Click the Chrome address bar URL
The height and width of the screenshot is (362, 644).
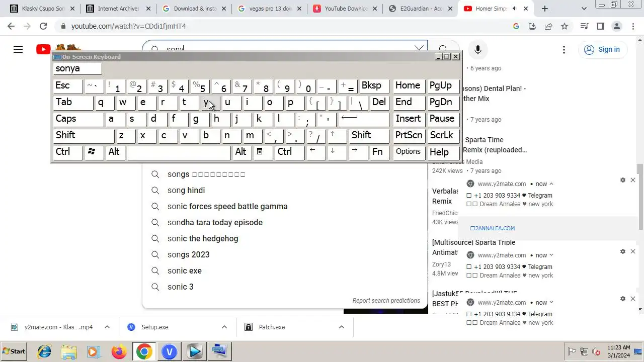(128, 26)
